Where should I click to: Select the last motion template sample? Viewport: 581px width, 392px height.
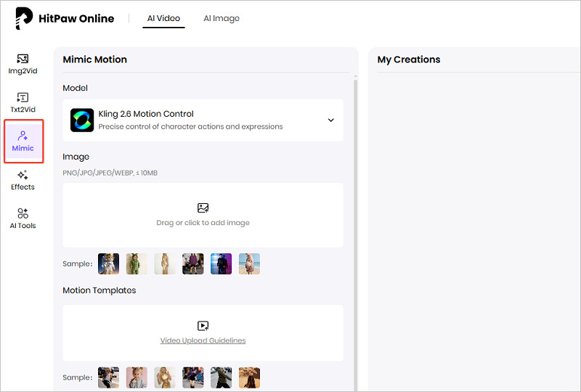pos(249,377)
